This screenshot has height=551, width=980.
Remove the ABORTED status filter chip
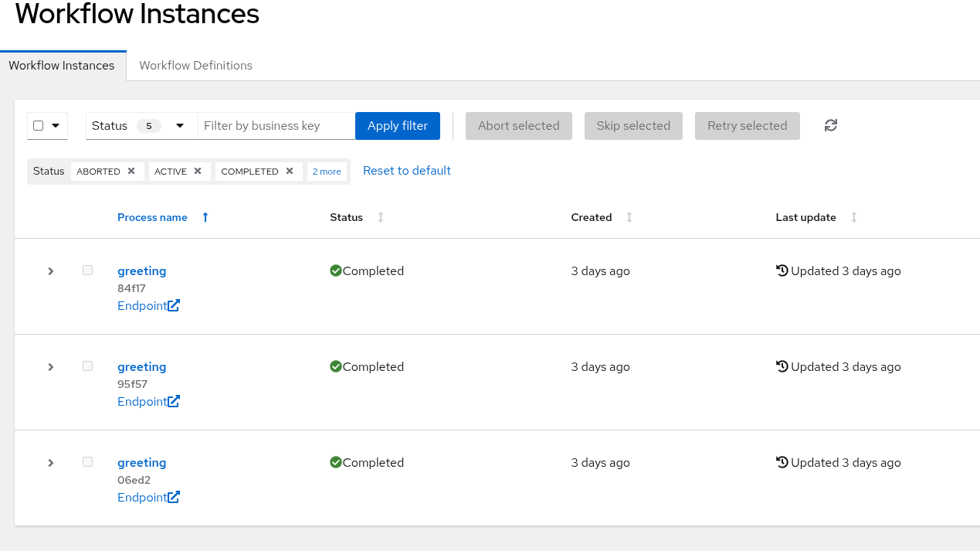pyautogui.click(x=131, y=171)
